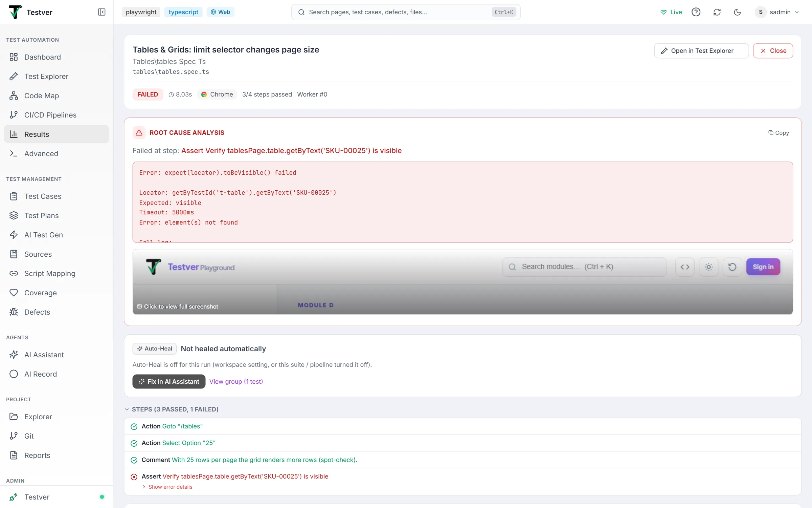View the full failure screenshot thumbnail

tap(463, 282)
